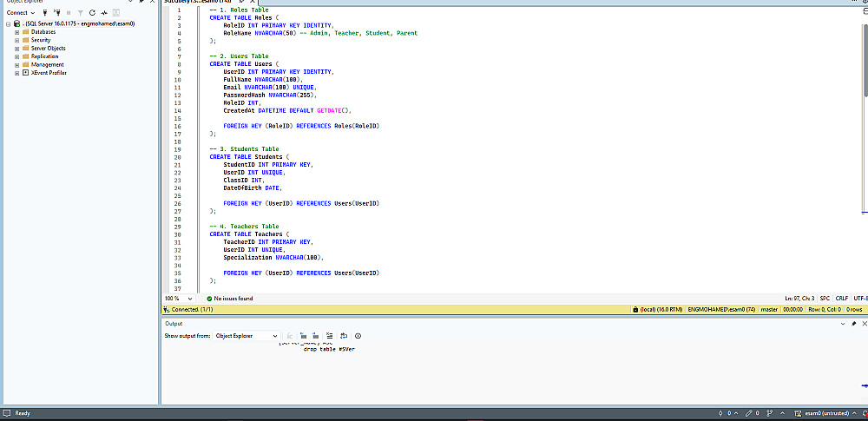
Task: Click the Filter funnel icon in Object Explorer
Action: coord(80,12)
